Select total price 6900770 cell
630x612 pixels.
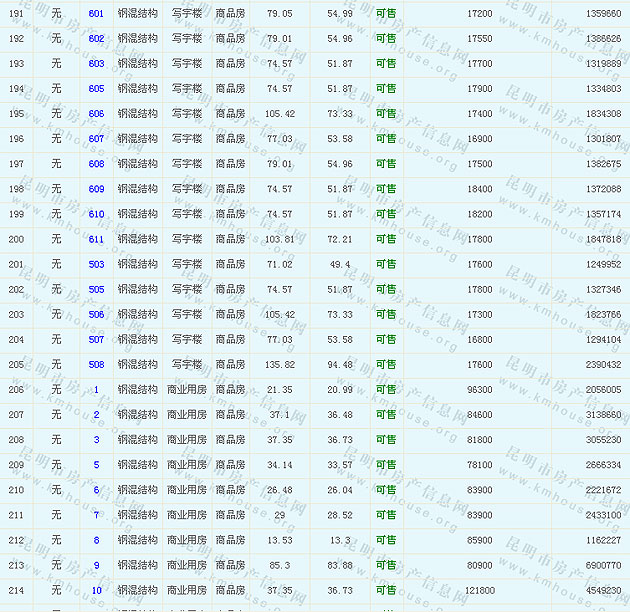click(602, 565)
